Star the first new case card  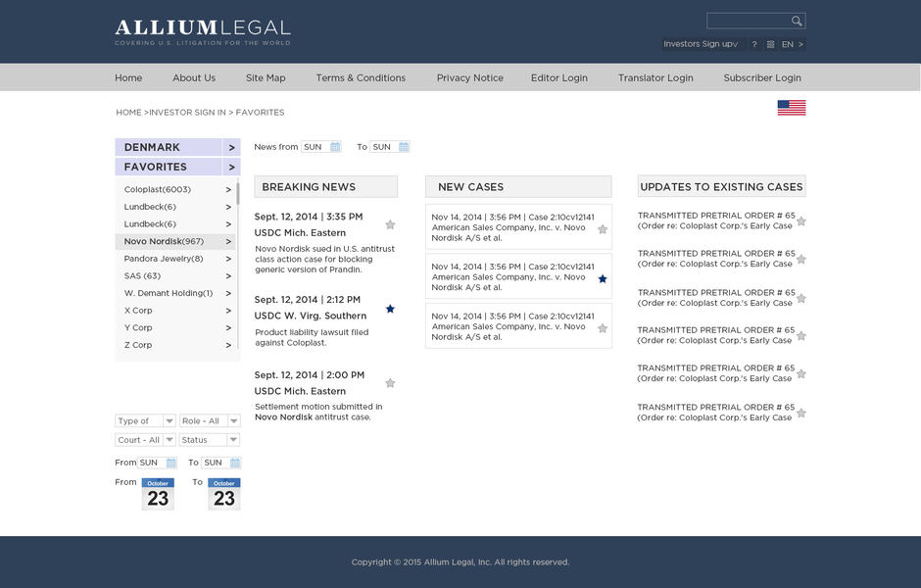pyautogui.click(x=602, y=229)
